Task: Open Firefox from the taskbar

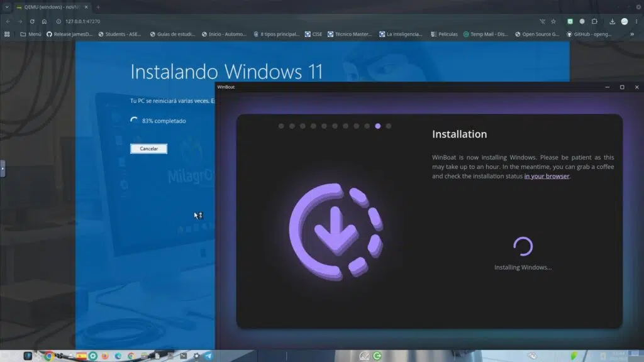Action: pos(105,356)
